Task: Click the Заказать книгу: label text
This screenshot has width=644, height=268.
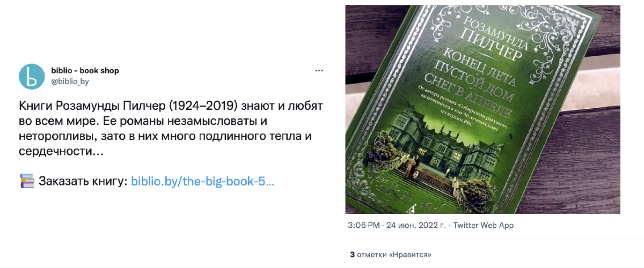Action: (83, 181)
